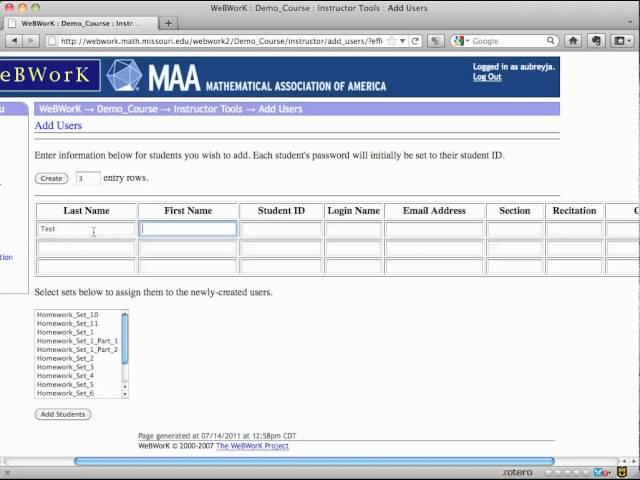Screen dimensions: 640x480
Task: Click the address bar URL field
Action: (220, 41)
